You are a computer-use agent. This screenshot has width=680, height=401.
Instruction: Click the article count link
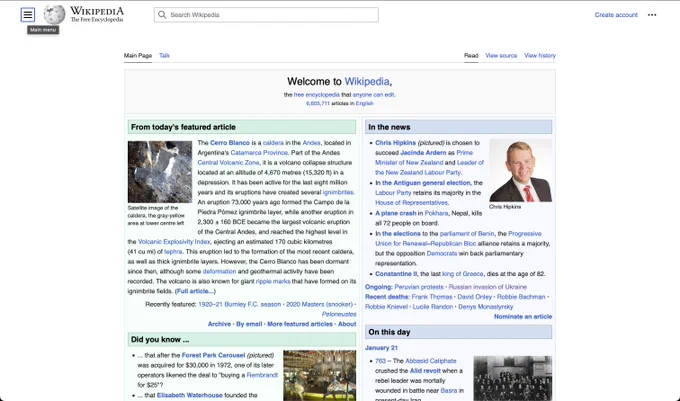318,103
